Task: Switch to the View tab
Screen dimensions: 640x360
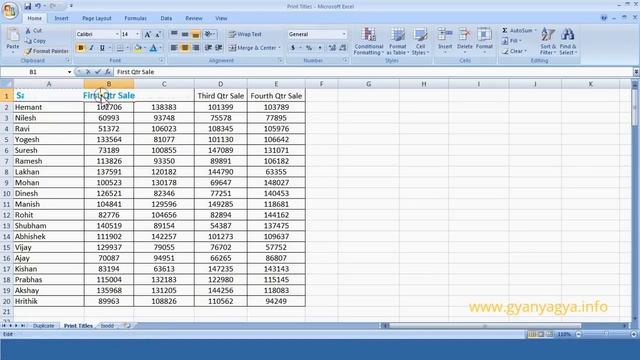Action: [221, 18]
